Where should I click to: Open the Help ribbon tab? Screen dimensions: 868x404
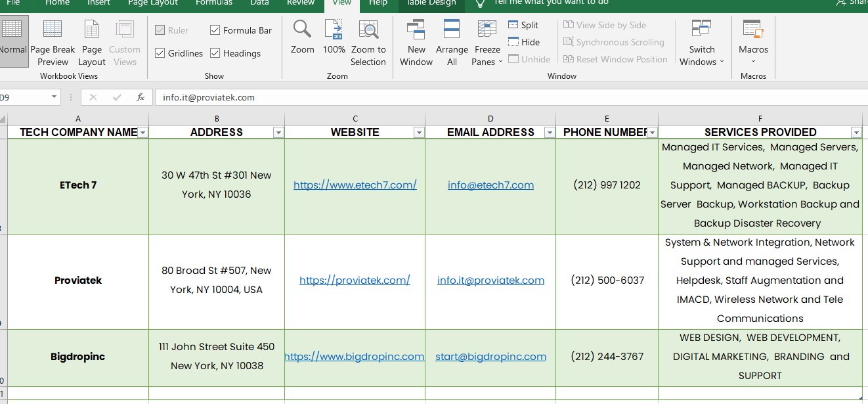click(378, 3)
